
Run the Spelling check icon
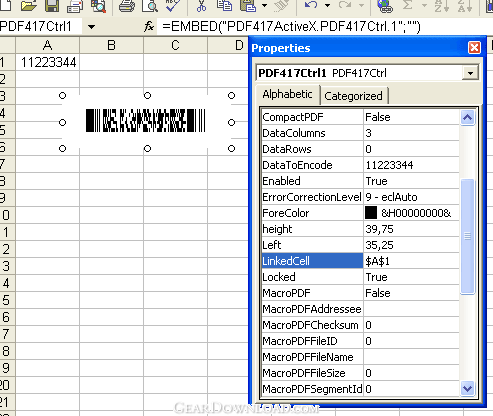click(173, 5)
